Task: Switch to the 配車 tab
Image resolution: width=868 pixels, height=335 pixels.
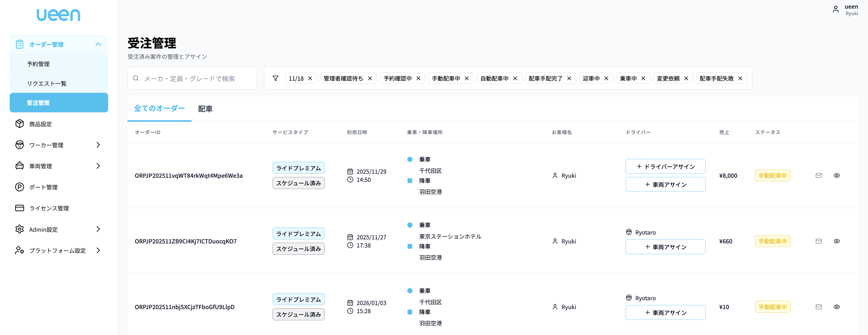Action: pos(205,109)
